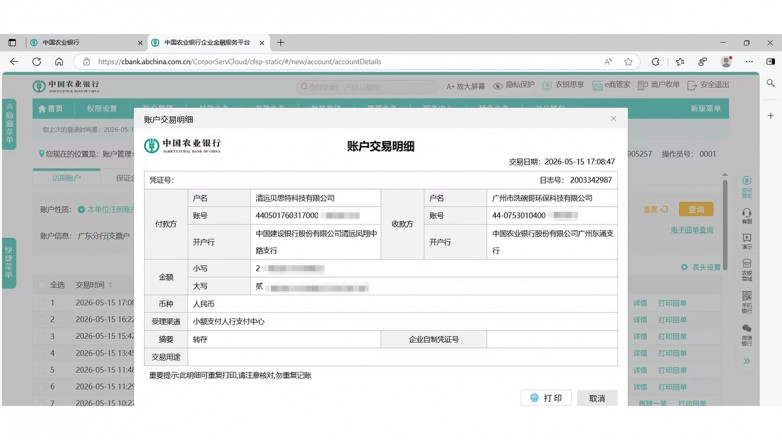Viewport: 782px width, 440px height.
Task: Add page to favorites star icon
Action: pos(628,61)
